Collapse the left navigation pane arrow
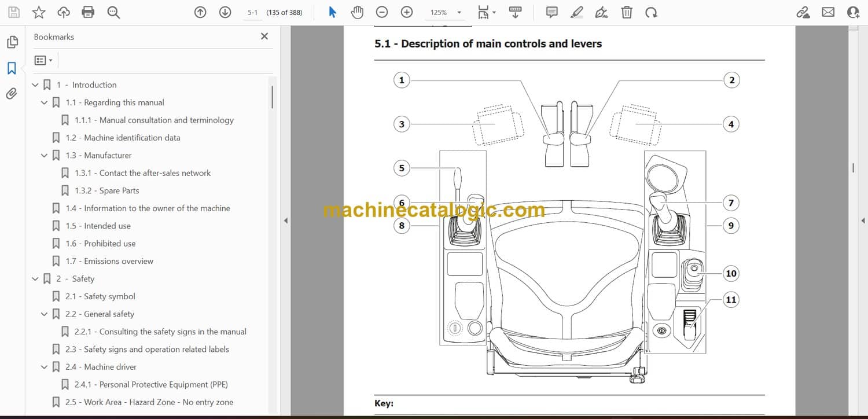Image resolution: width=868 pixels, height=419 pixels. click(x=285, y=220)
